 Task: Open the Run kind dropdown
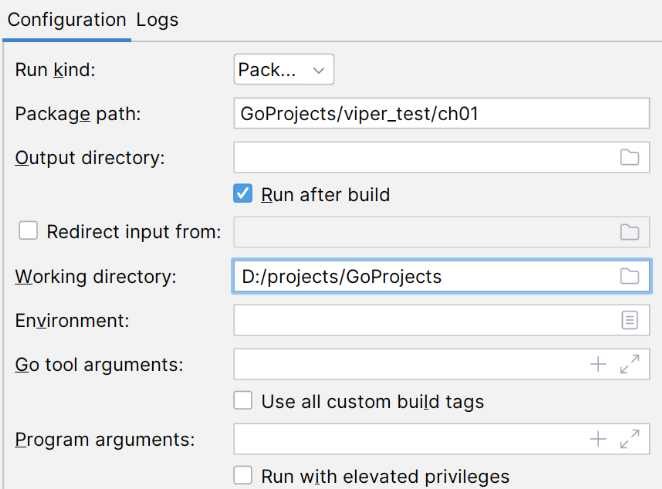(x=284, y=70)
